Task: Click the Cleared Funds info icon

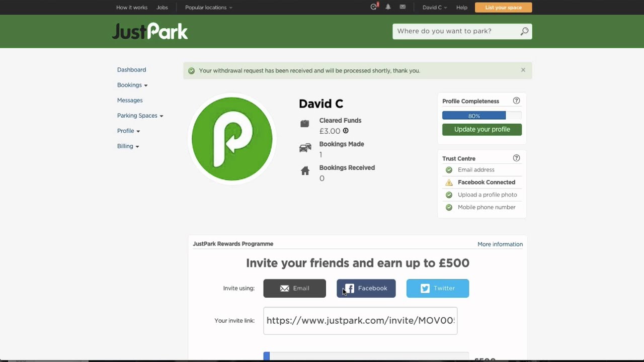Action: click(x=346, y=131)
